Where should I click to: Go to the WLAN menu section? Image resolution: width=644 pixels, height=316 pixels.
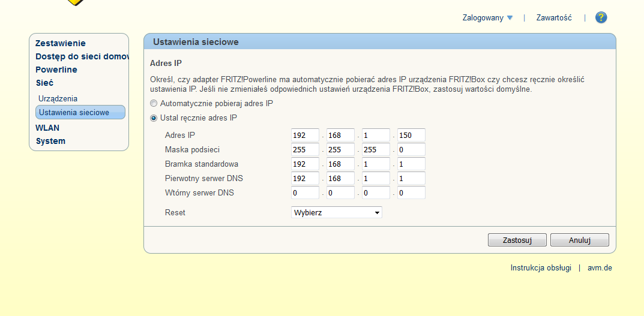[47, 128]
